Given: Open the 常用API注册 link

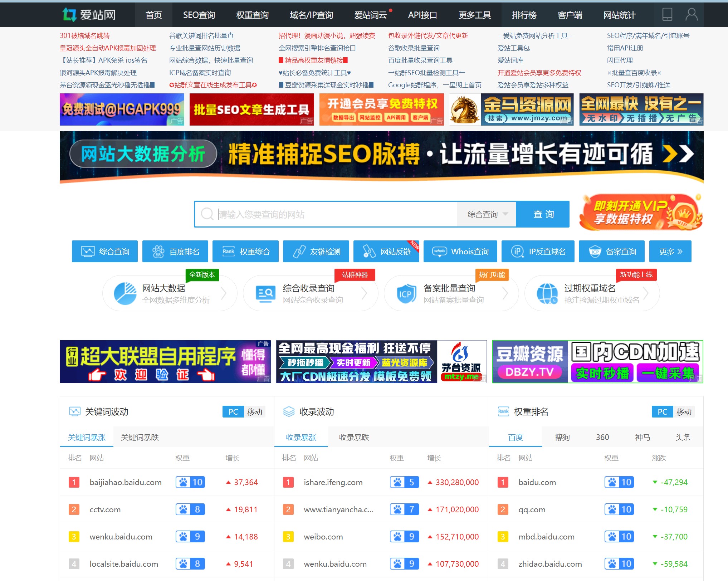Looking at the screenshot, I should [625, 48].
